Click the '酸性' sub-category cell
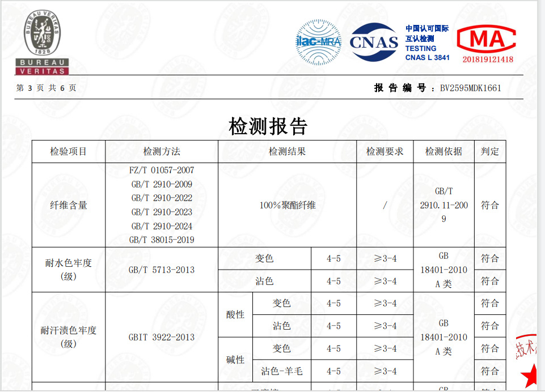The image size is (545, 392). pyautogui.click(x=235, y=314)
